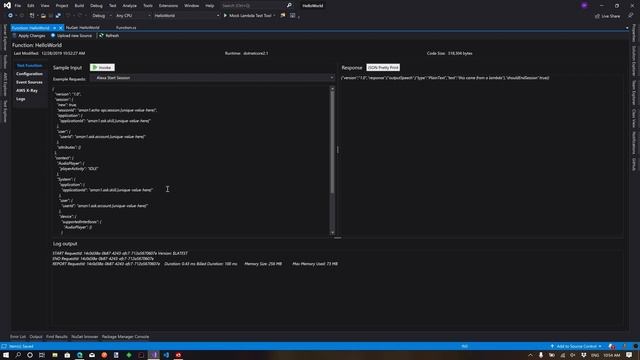
Task: Open the document tabs overflow dropdown arrow
Action: click(627, 28)
